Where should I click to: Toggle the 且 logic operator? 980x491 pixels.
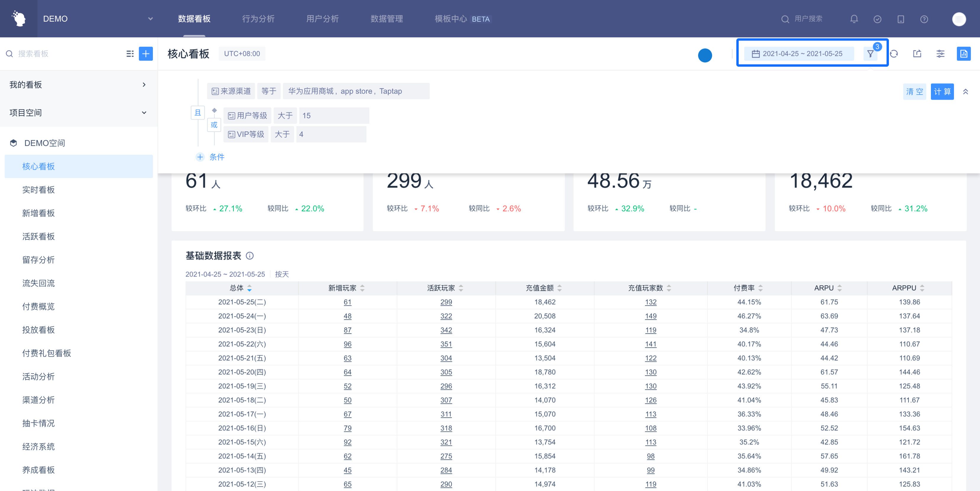tap(198, 113)
